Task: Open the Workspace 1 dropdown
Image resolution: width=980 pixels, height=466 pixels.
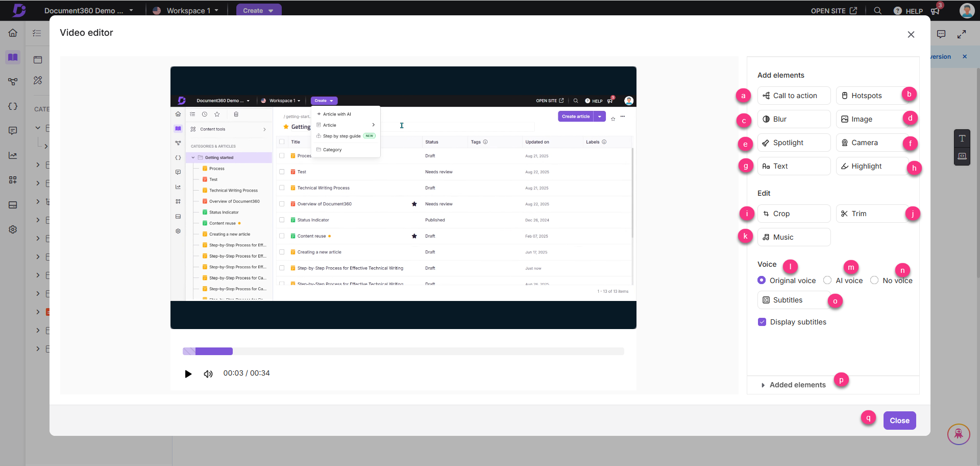Action: 186,11
